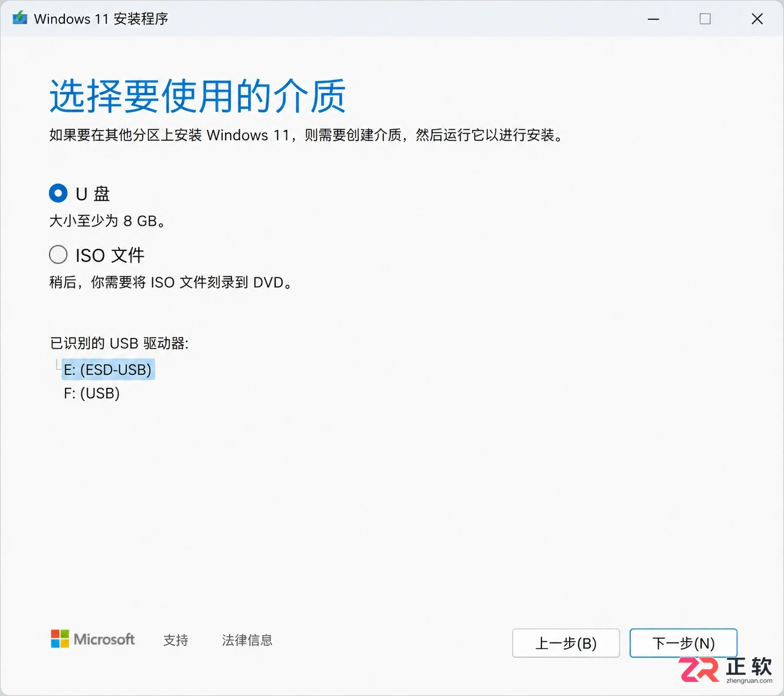Open the 法律信息 link
Image resolution: width=784 pixels, height=696 pixels.
coord(247,640)
